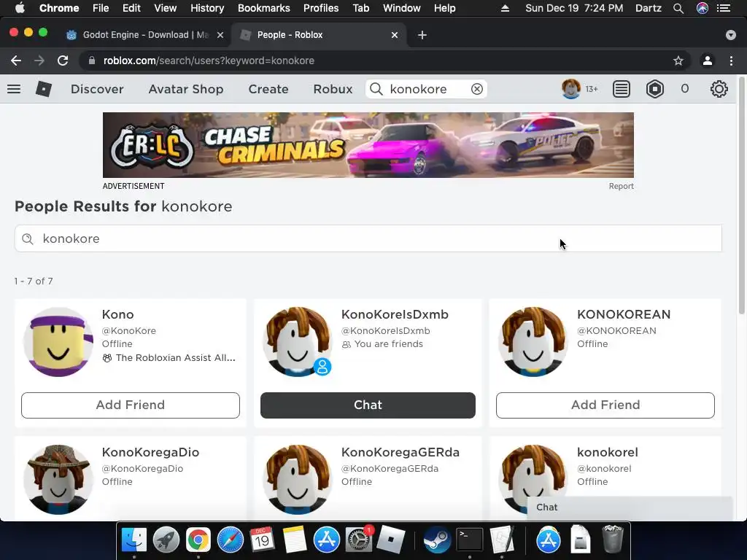Bookmark this page with star icon
This screenshot has width=747, height=560.
pyautogui.click(x=678, y=61)
